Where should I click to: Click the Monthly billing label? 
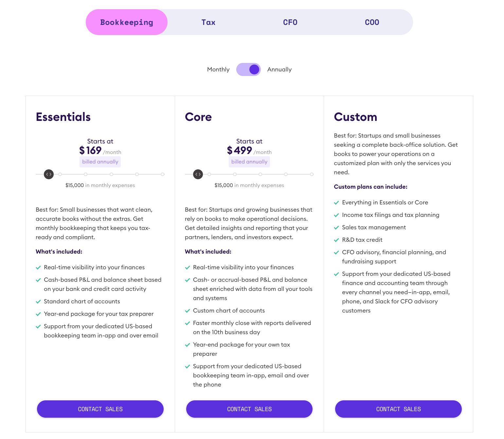(218, 69)
